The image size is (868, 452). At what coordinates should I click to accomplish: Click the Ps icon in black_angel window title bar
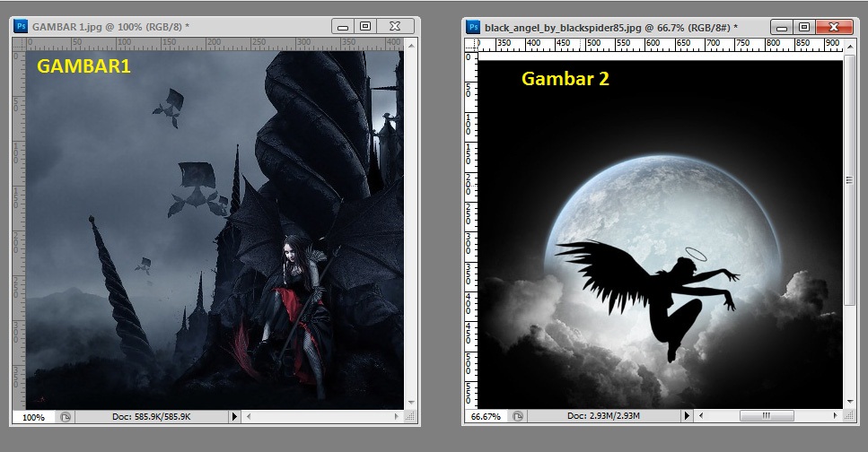tap(473, 27)
